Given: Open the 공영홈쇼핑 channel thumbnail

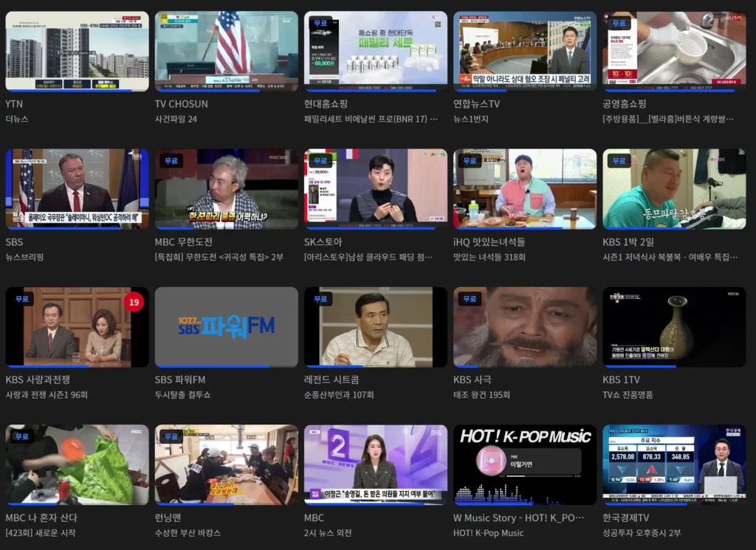Looking at the screenshot, I should (674, 52).
